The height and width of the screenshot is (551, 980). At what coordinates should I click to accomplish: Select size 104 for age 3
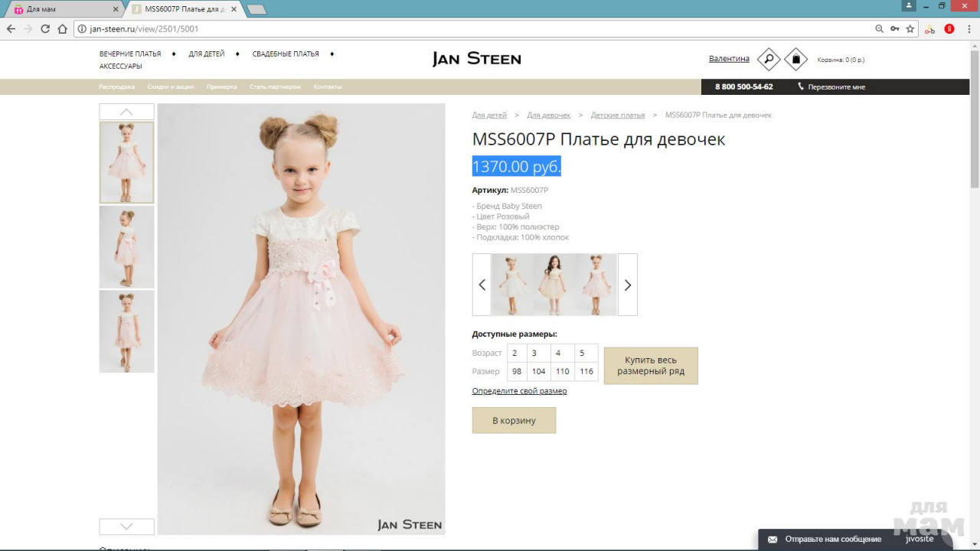(538, 371)
